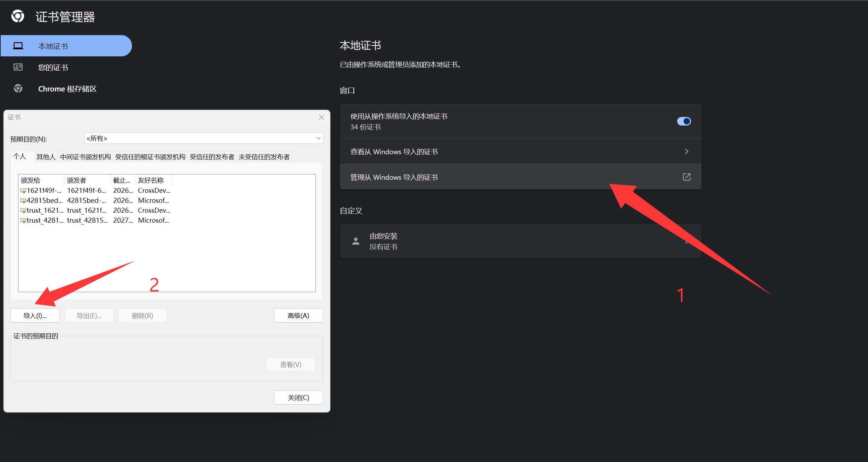
Task: Open the 预期目的 dropdown showing <所有>
Action: pyautogui.click(x=204, y=138)
